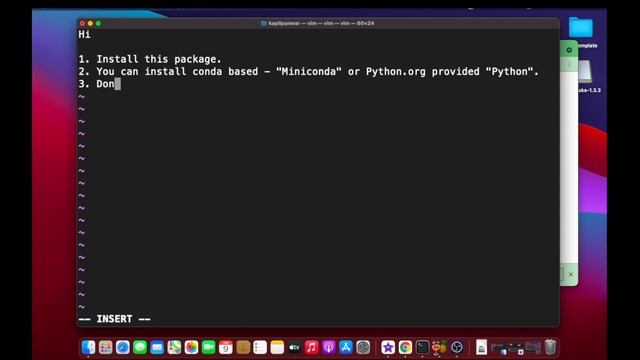Launch Safari from the dock
640x360 pixels.
coord(122,347)
